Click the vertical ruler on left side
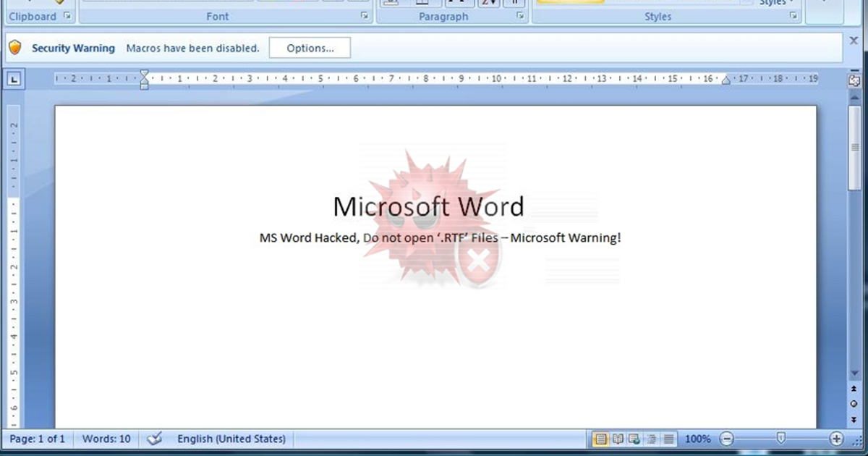The width and height of the screenshot is (868, 456). pos(14,266)
